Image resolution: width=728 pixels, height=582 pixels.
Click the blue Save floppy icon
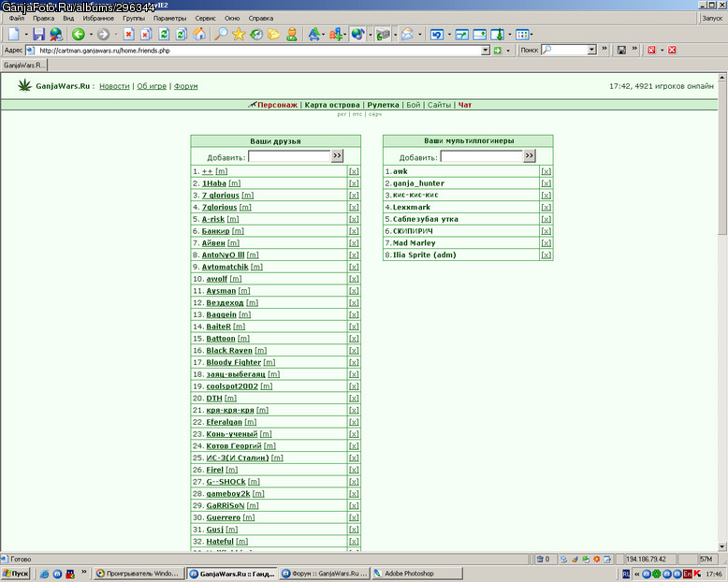click(x=38, y=35)
